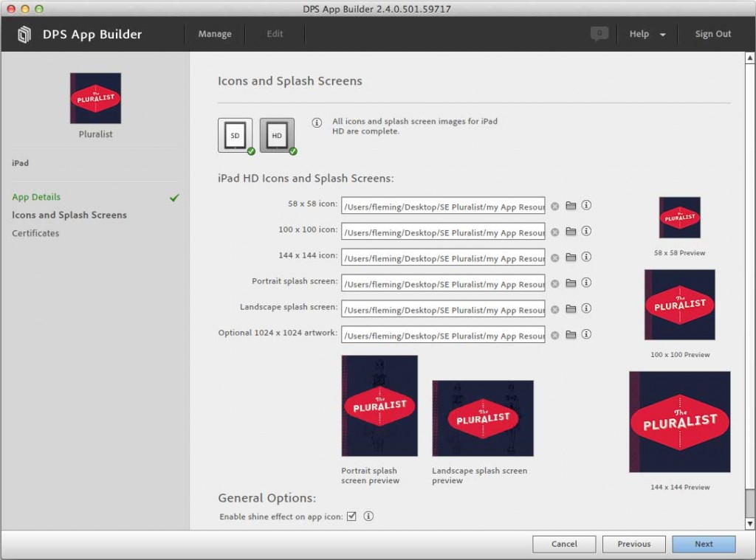Click the scrollbar up arrow
This screenshot has width=756, height=560.
click(750, 58)
